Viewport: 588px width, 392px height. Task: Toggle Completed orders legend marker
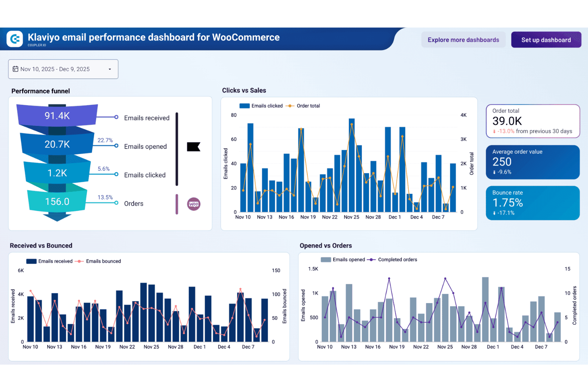[x=371, y=260]
